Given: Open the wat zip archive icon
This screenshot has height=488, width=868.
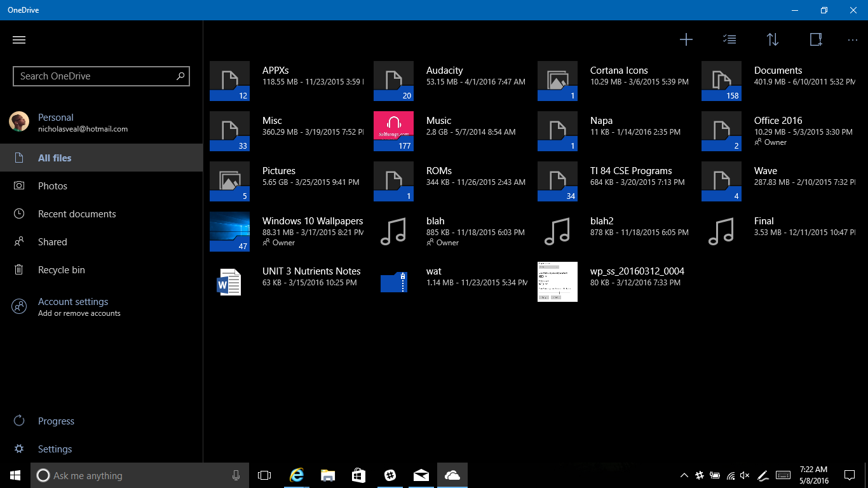Looking at the screenshot, I should click(x=393, y=281).
